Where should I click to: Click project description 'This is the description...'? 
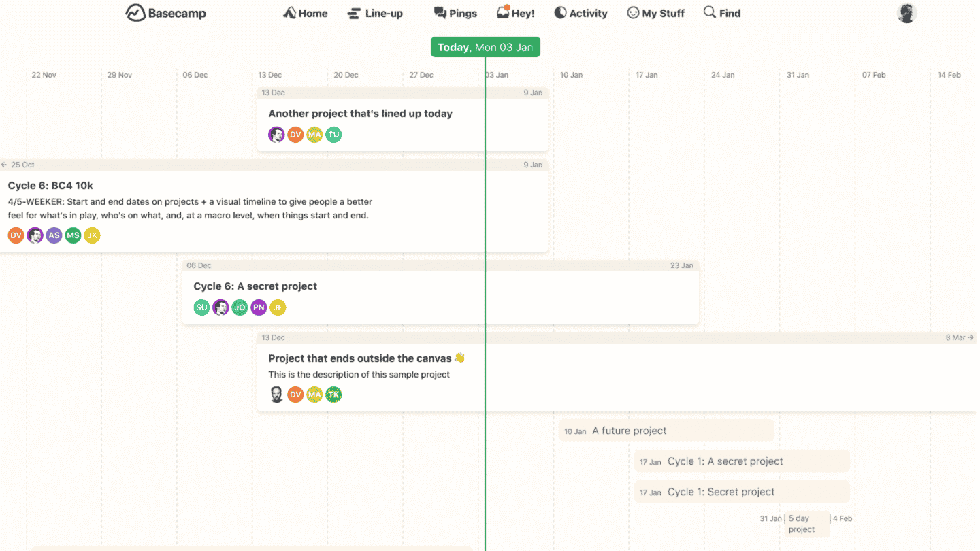pyautogui.click(x=359, y=374)
